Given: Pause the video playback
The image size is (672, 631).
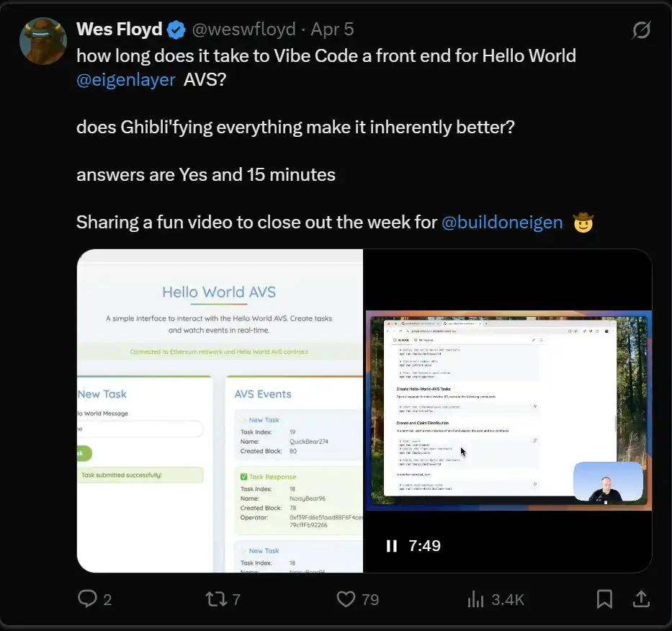Looking at the screenshot, I should [x=391, y=546].
